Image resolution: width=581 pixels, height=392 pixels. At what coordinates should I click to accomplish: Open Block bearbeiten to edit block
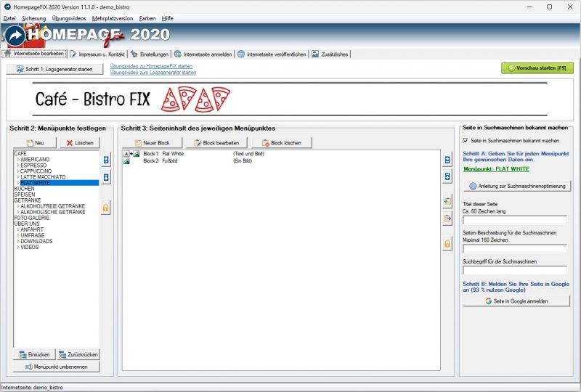pos(216,143)
